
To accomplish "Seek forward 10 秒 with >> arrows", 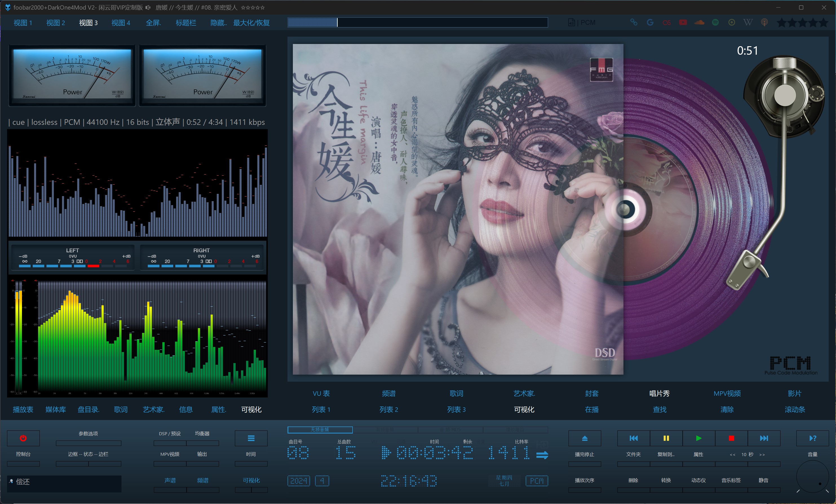I will coord(762,454).
